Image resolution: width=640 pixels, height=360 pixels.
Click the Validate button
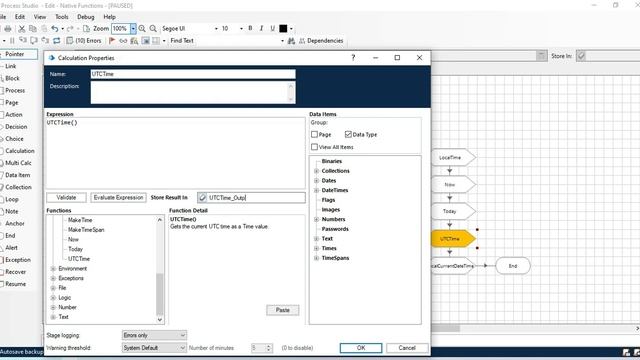click(x=66, y=198)
